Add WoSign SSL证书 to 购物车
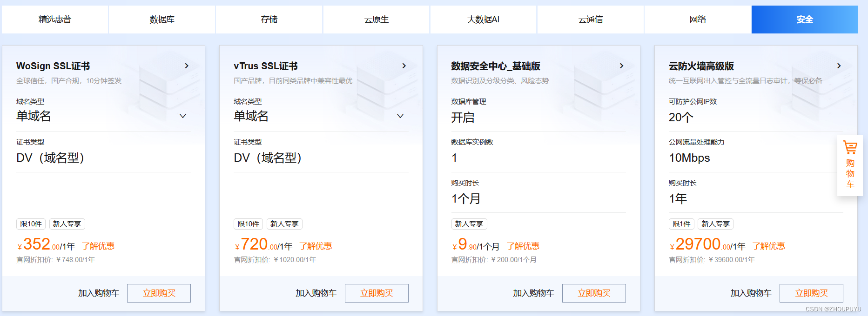Screen dimensions: 868x316 point(99,293)
